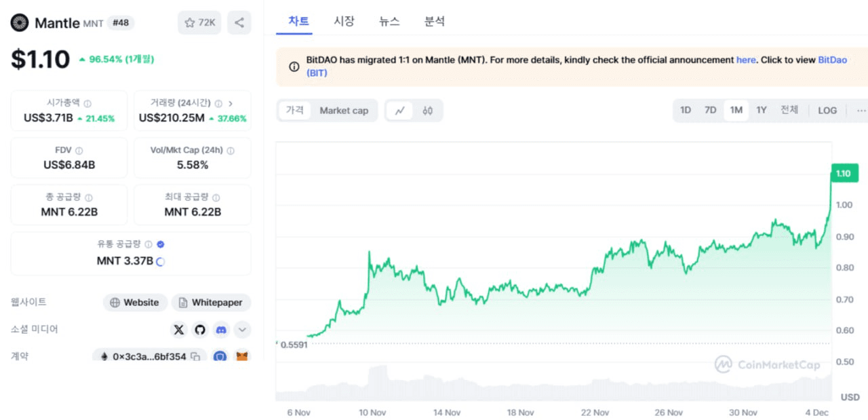Image resolution: width=868 pixels, height=420 pixels.
Task: Click the 10 Nov date on the axis
Action: pos(372,413)
